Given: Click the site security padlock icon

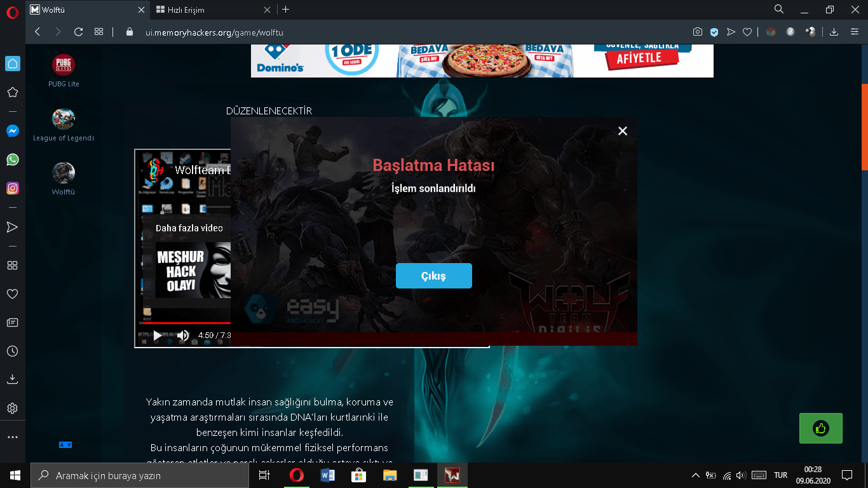Looking at the screenshot, I should (130, 32).
